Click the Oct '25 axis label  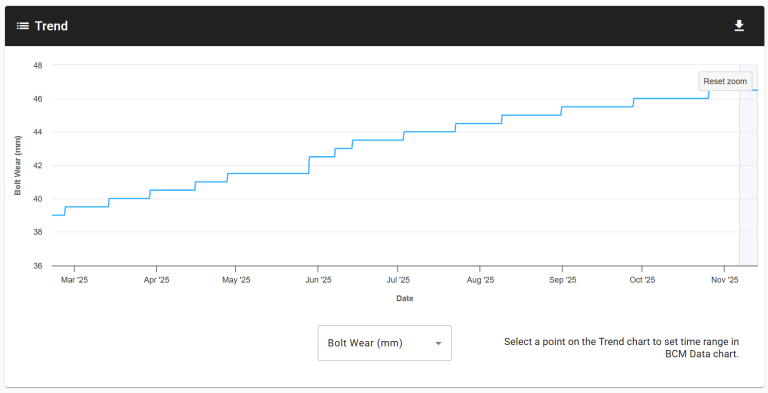(642, 280)
